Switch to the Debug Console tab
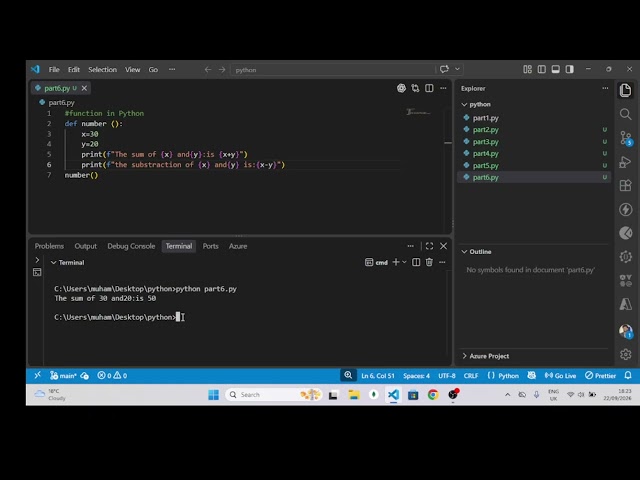This screenshot has width=640, height=480. [x=131, y=246]
